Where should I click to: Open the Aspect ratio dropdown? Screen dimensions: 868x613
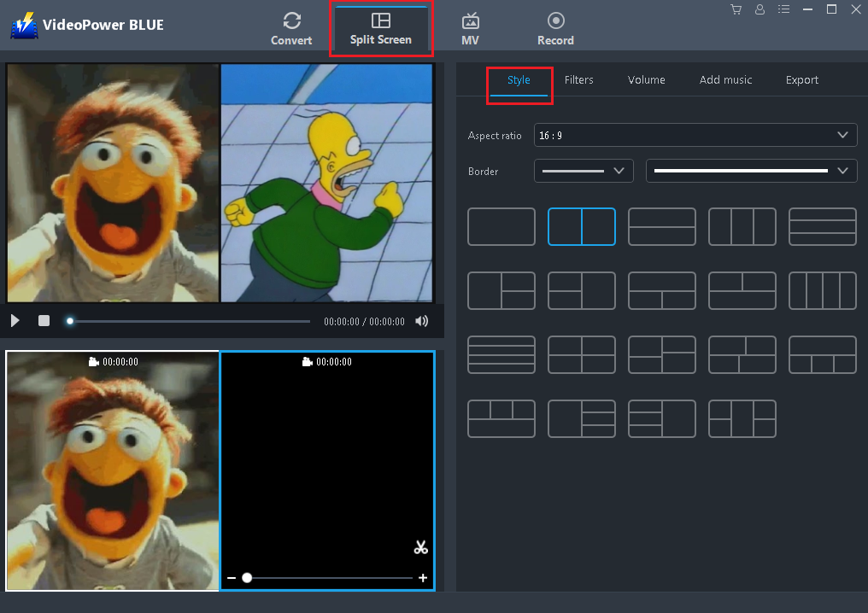(x=695, y=135)
